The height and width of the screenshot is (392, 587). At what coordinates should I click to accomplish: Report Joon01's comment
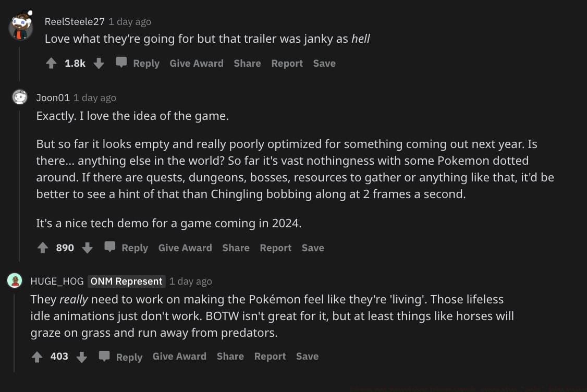[x=275, y=248]
